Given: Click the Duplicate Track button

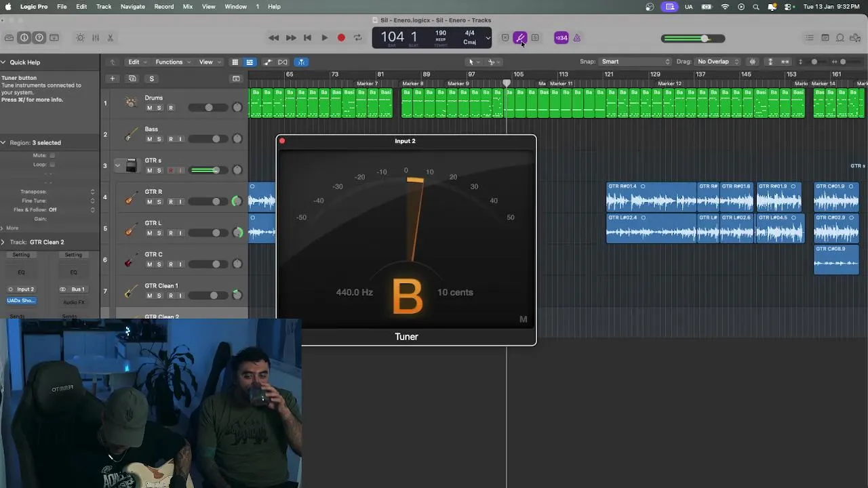Looking at the screenshot, I should tap(132, 79).
